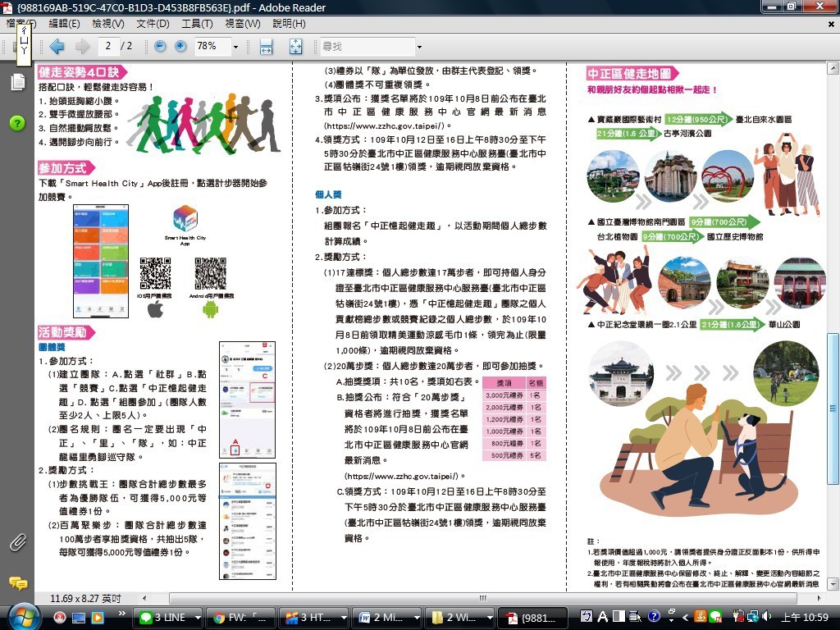The height and width of the screenshot is (630, 840).
Task: Launch the orange media player quick launch icon
Action: click(x=98, y=618)
